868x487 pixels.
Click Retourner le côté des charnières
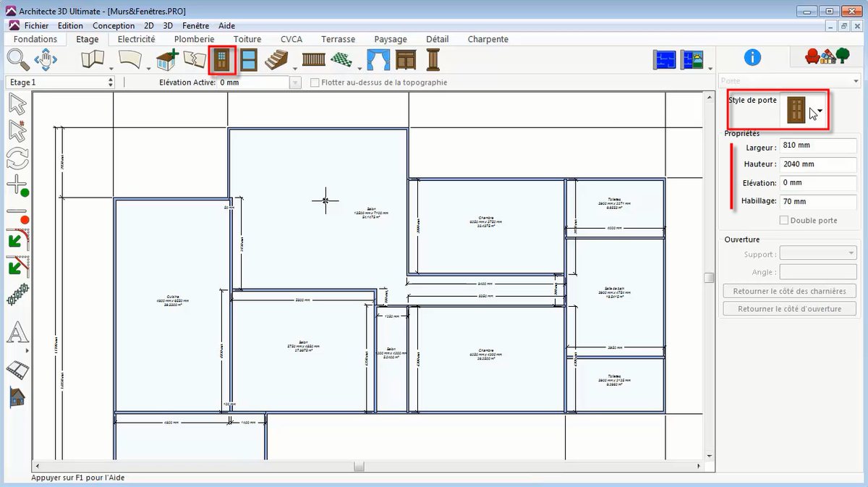(x=789, y=291)
